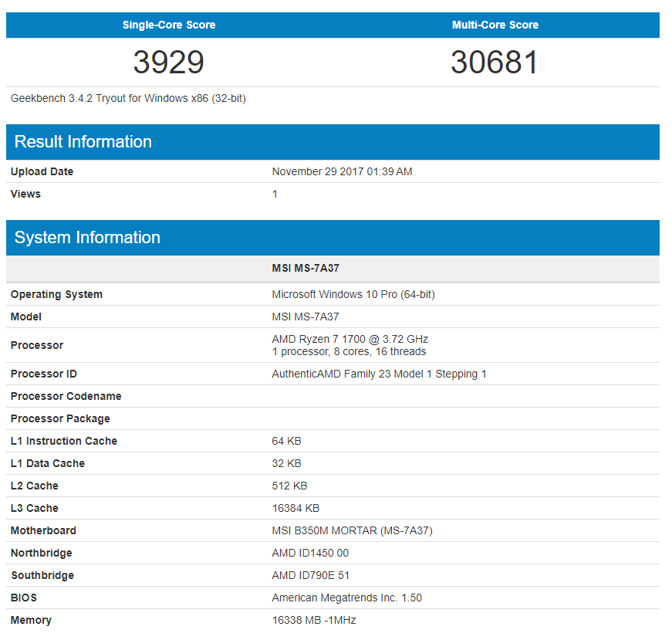Select Microsoft Windows 10 Pro (64-bit) value
Viewport: 672px width, 640px height.
click(x=353, y=294)
